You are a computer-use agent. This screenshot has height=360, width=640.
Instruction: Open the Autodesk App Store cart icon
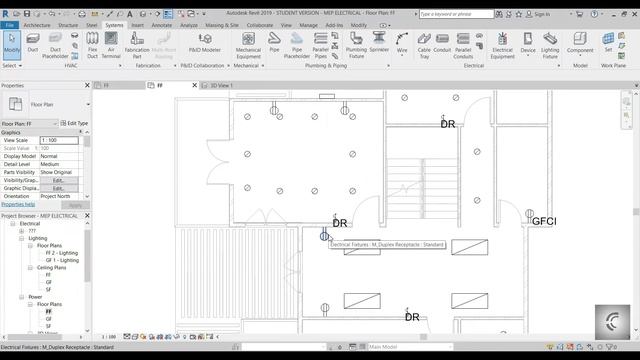point(579,14)
